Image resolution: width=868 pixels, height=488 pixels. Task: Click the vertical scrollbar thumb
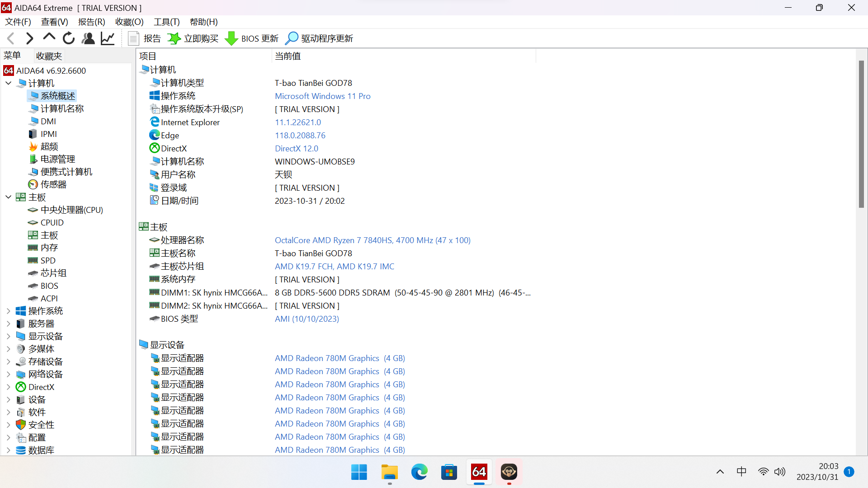[x=861, y=134]
